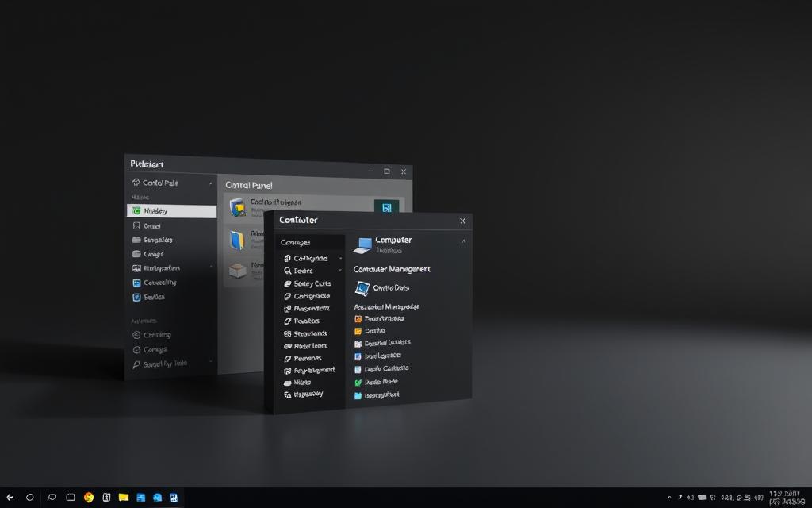Image resolution: width=812 pixels, height=508 pixels.
Task: Open the clock and date in the system tray
Action: pos(787,498)
